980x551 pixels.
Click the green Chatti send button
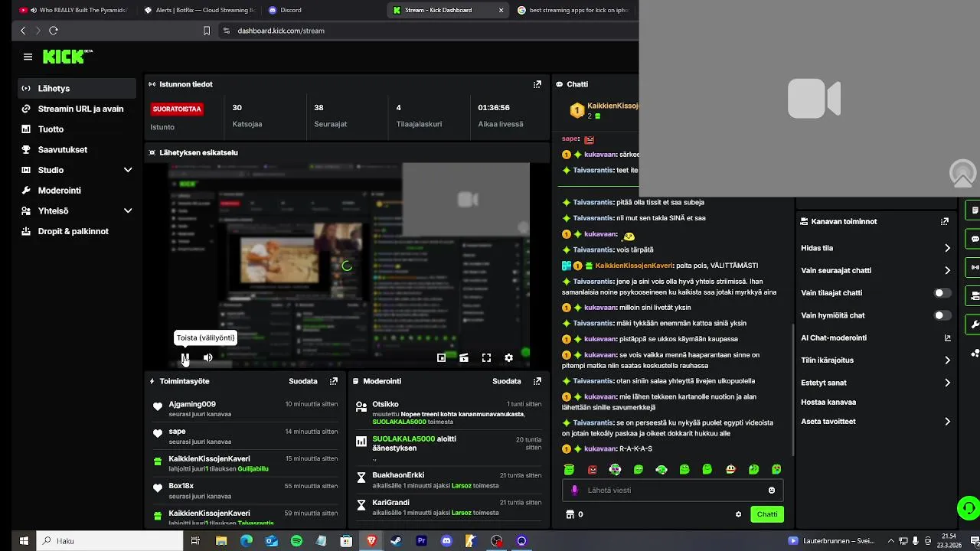tap(767, 514)
